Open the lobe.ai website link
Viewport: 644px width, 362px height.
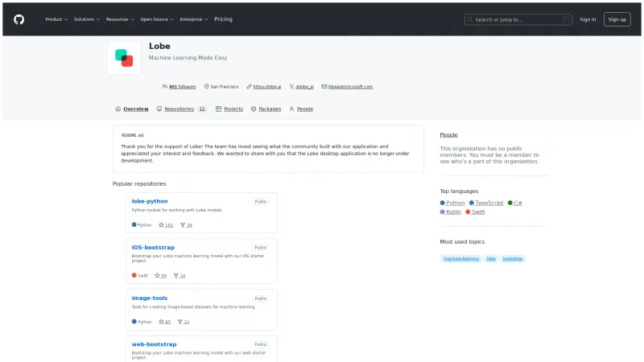267,87
